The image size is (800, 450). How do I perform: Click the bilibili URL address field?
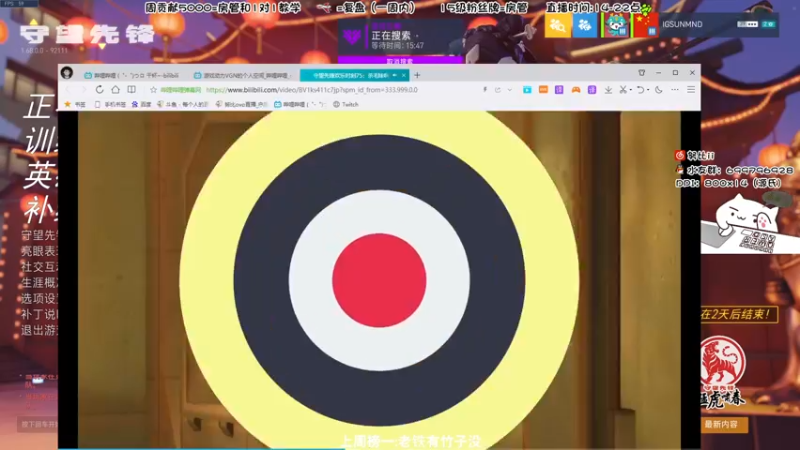tap(311, 90)
